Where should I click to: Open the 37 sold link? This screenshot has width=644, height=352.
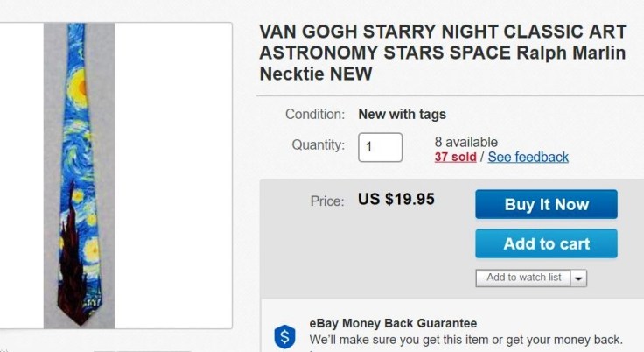point(456,158)
